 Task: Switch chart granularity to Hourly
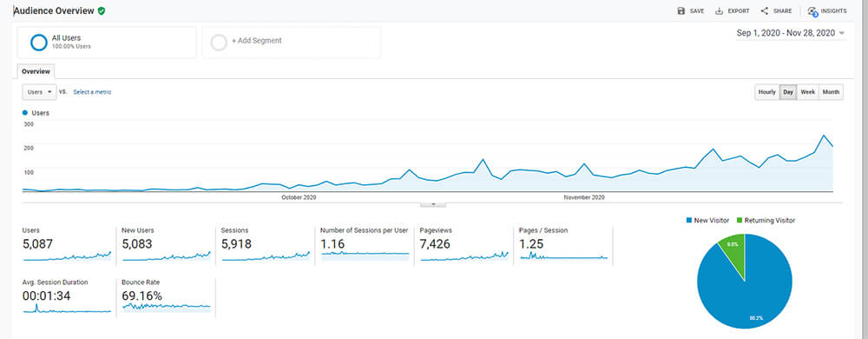(766, 92)
